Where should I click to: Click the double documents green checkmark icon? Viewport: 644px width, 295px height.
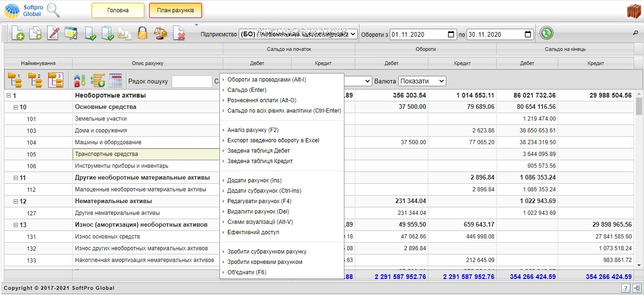[x=108, y=33]
